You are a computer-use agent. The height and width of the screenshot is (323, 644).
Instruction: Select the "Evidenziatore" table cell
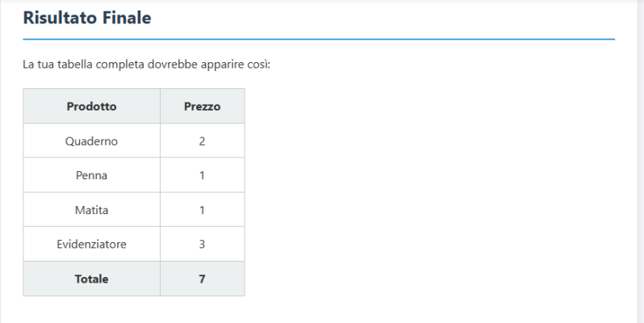pos(91,244)
